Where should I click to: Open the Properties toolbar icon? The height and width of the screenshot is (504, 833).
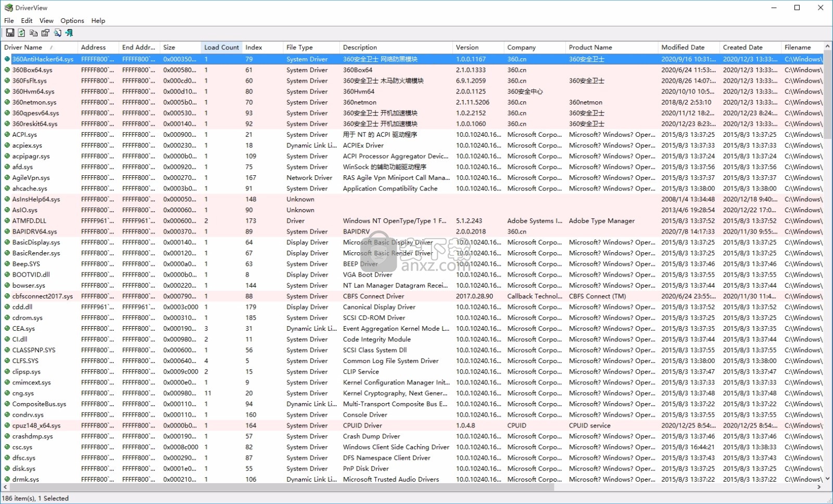click(45, 33)
